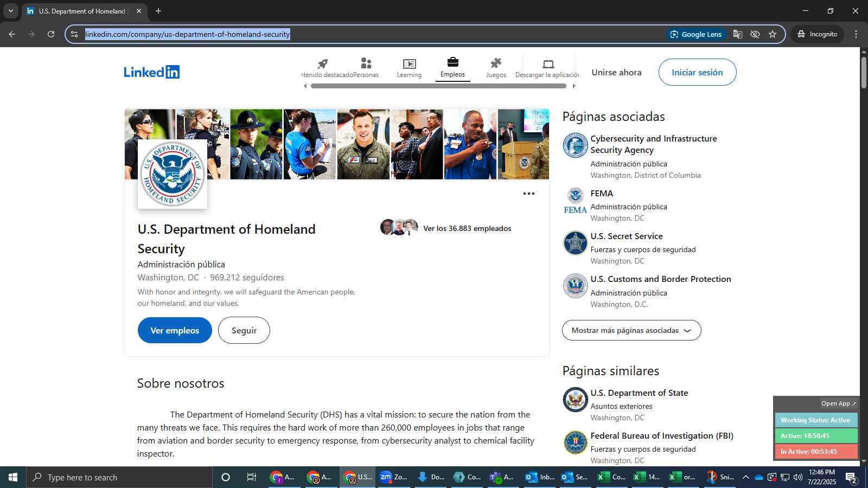Click the Google Lens button
The width and height of the screenshot is (868, 488).
click(x=696, y=34)
